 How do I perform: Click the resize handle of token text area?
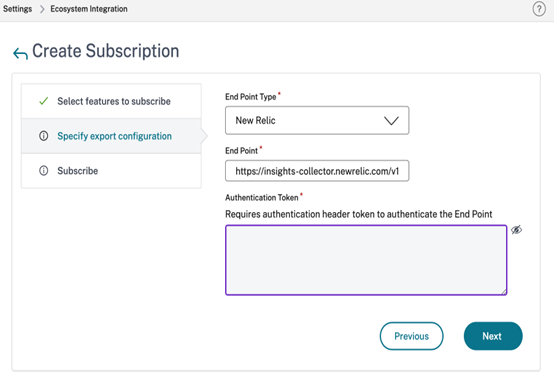503,291
